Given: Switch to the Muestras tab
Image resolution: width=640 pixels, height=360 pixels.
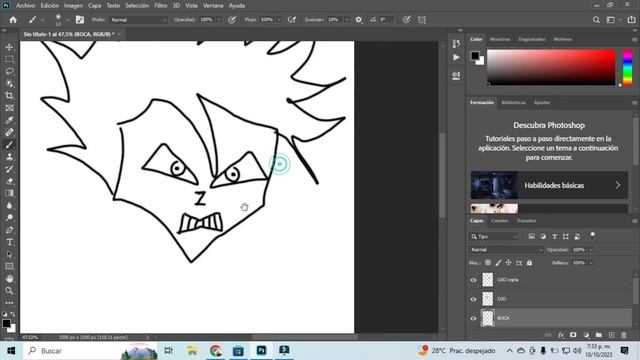Looking at the screenshot, I should tap(500, 39).
